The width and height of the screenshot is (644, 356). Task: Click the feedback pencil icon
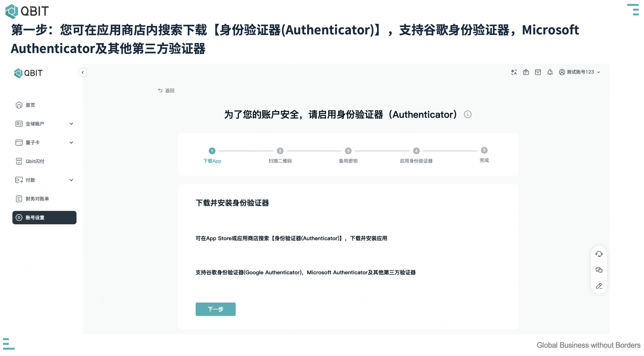click(x=599, y=286)
